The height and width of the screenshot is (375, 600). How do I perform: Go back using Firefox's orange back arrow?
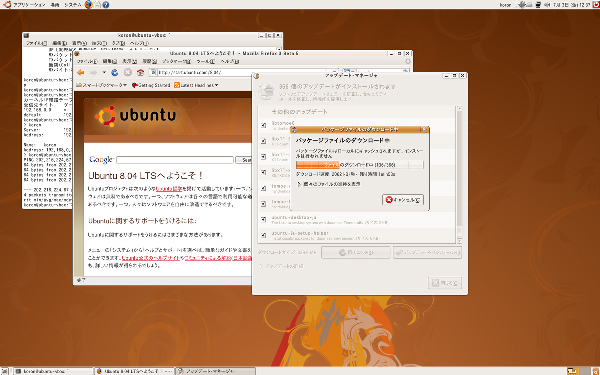coord(81,72)
